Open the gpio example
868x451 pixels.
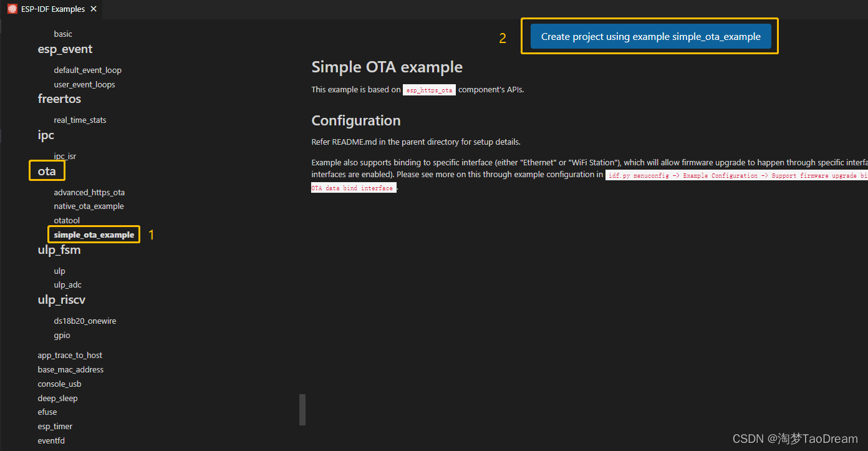point(62,336)
